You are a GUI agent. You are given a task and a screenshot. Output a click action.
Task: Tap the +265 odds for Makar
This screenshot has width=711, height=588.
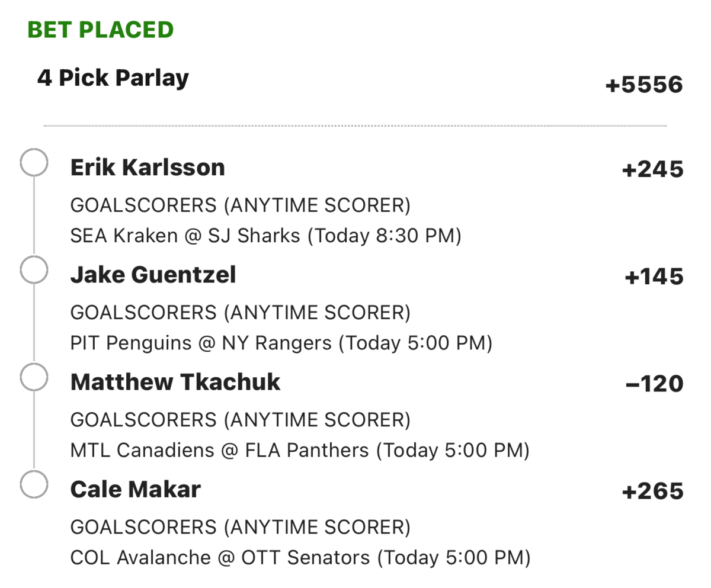click(x=652, y=492)
